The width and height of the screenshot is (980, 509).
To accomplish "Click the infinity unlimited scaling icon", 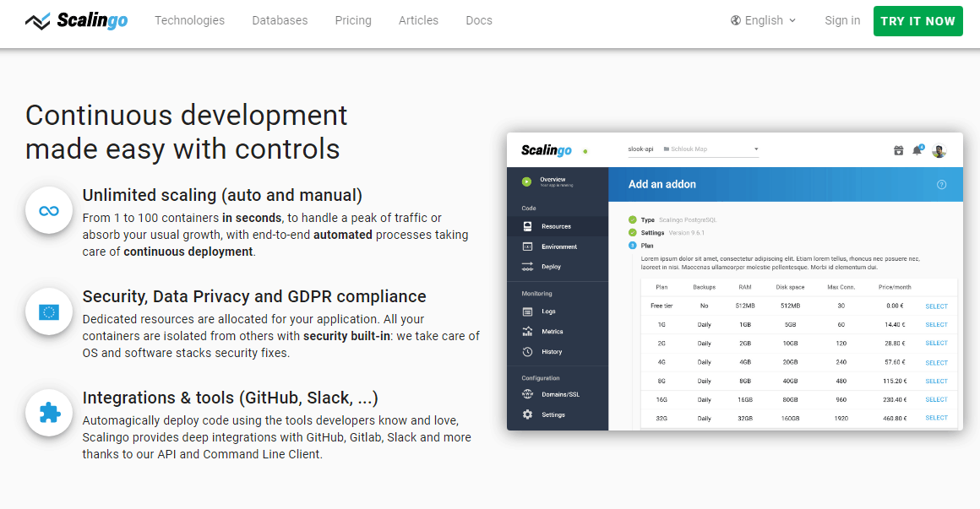I will (x=49, y=210).
